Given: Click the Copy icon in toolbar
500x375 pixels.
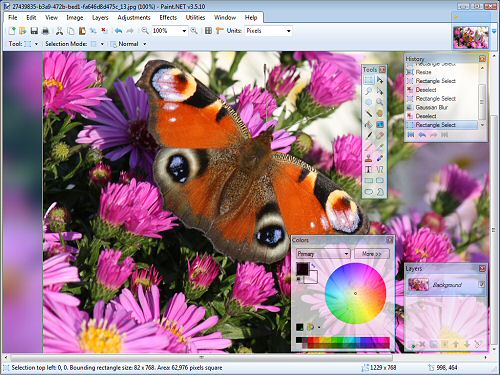Looking at the screenshot, I should pos(71,31).
